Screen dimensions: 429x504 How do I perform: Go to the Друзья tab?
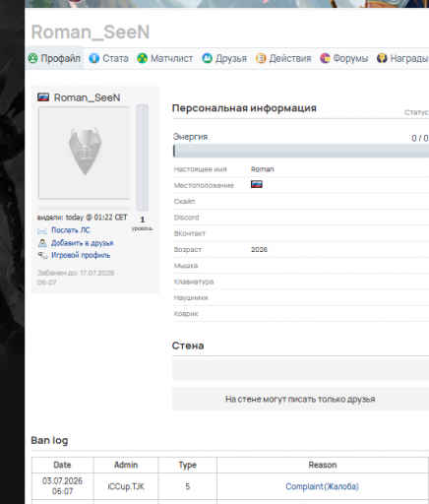pos(224,58)
